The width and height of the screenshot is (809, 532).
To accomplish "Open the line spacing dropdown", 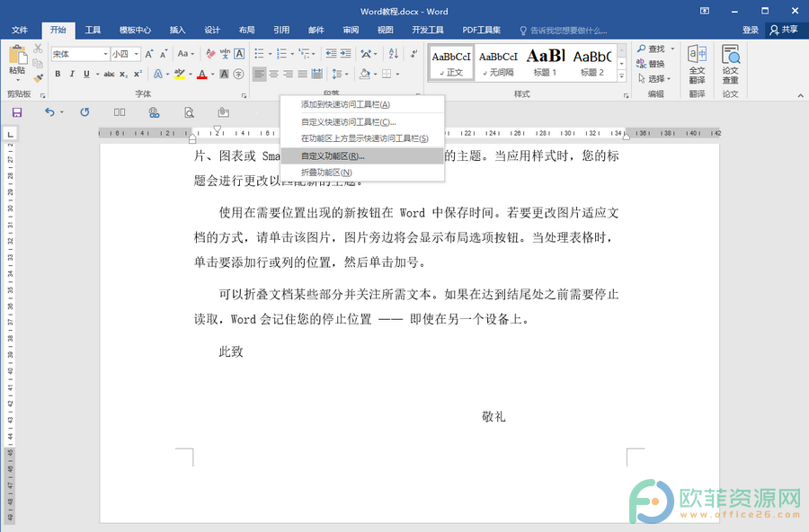I will [340, 75].
